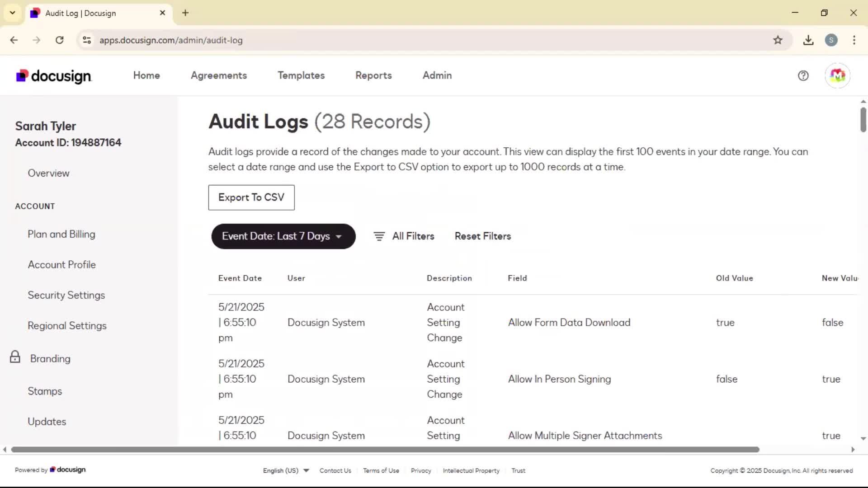Click the Old Value column header
Image resolution: width=868 pixels, height=488 pixels.
point(735,278)
